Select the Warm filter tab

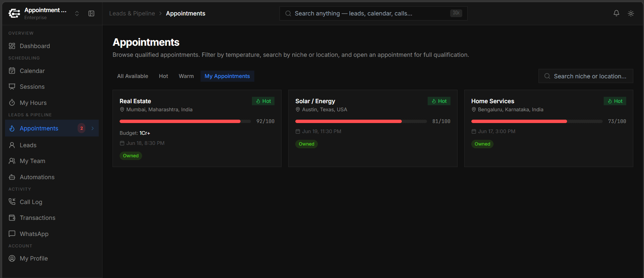click(186, 76)
